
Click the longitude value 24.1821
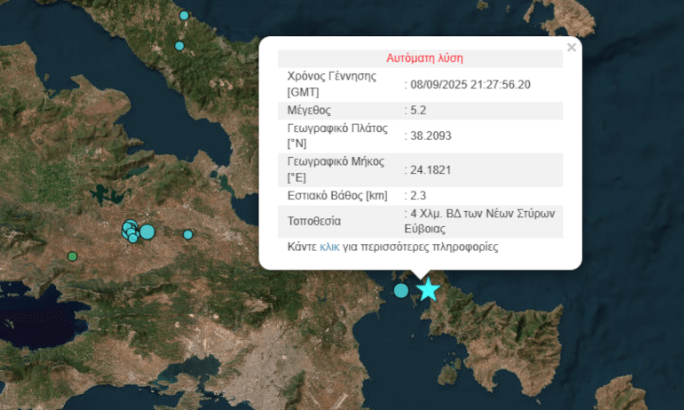coord(431,170)
